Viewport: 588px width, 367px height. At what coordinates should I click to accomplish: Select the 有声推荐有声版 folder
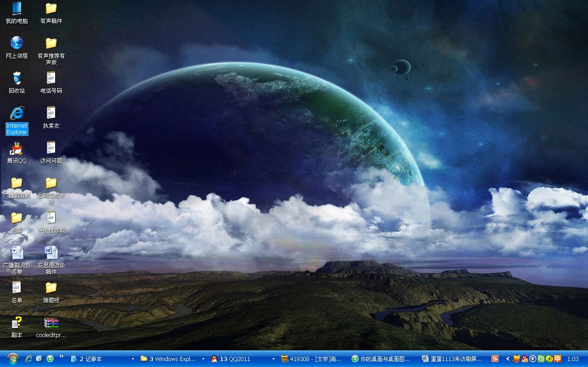click(x=51, y=51)
